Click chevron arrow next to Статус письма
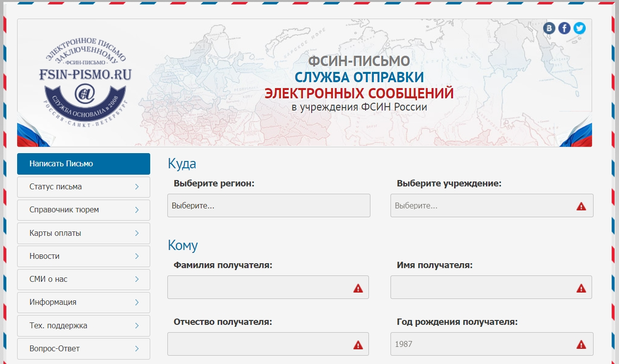Viewport: 619px width, 364px height. pyautogui.click(x=137, y=187)
